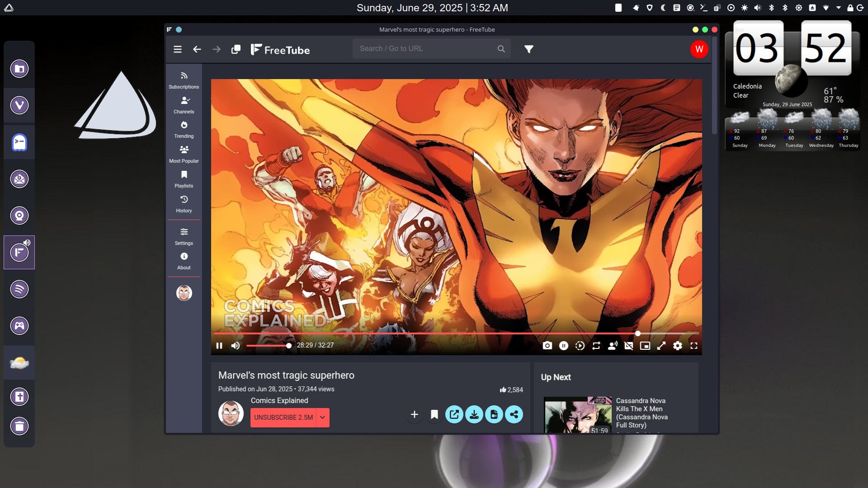
Task: Toggle full window mode arrow icon
Action: click(661, 346)
